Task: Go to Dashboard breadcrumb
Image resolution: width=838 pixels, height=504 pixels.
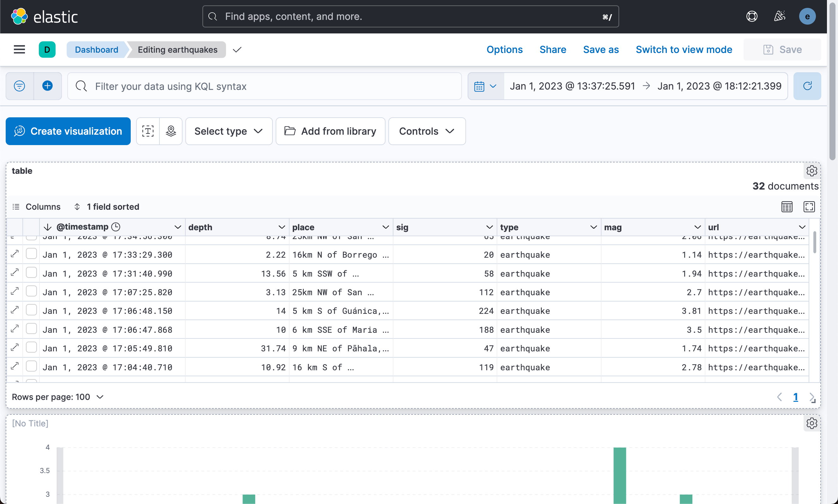Action: tap(97, 50)
